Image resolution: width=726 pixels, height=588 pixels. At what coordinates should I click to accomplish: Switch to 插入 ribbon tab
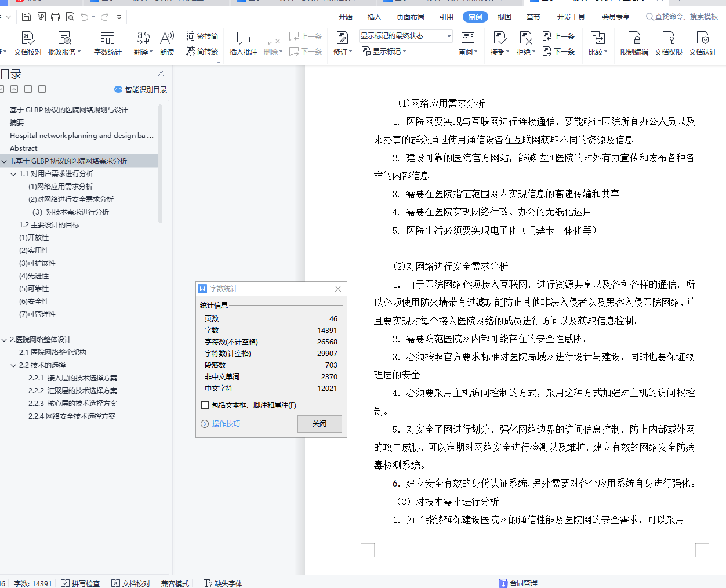click(375, 17)
